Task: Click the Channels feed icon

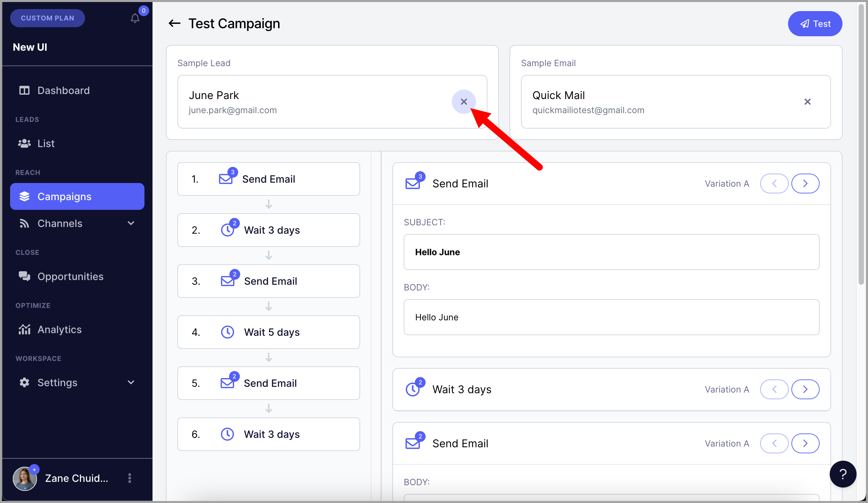Action: (x=24, y=223)
